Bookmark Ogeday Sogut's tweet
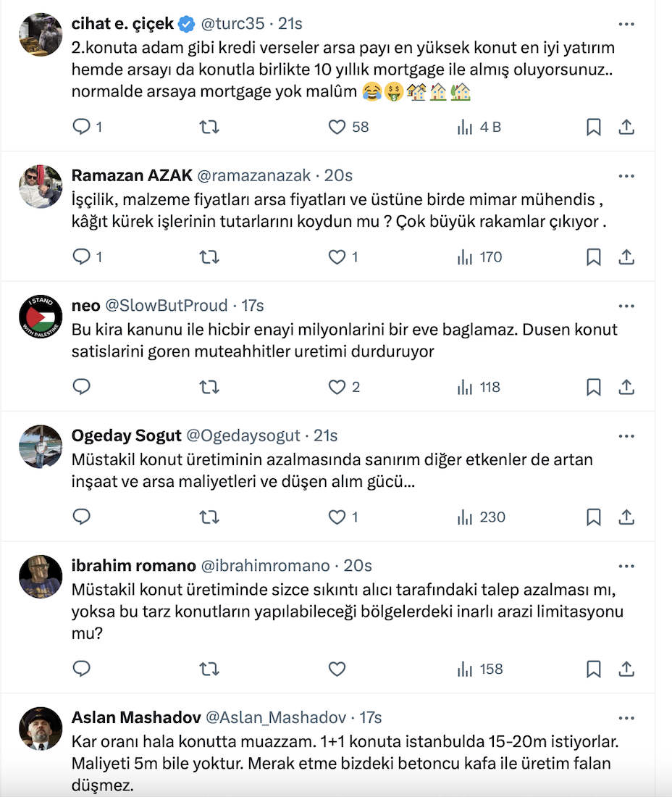Viewport: 672px width, 797px height. [594, 517]
